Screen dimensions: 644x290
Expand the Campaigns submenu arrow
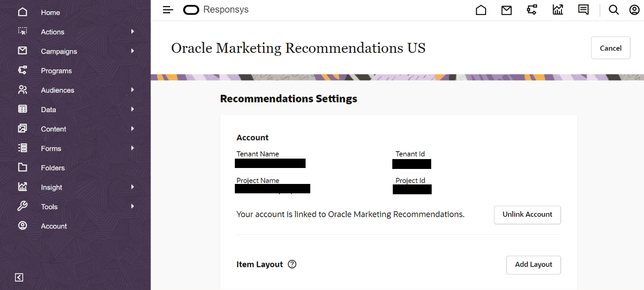pyautogui.click(x=133, y=51)
